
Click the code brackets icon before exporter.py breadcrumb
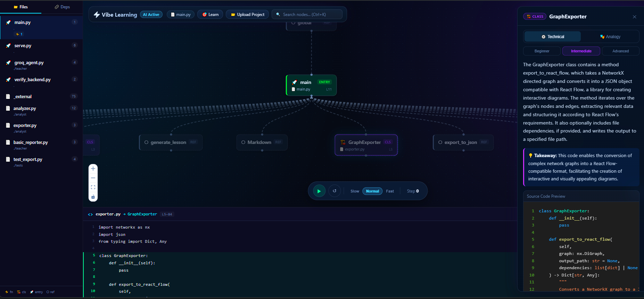(90, 214)
